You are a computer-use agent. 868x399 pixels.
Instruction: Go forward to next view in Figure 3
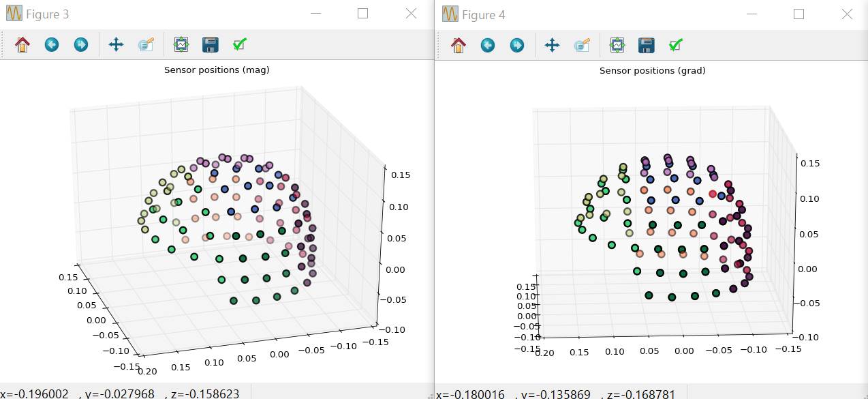[x=81, y=45]
